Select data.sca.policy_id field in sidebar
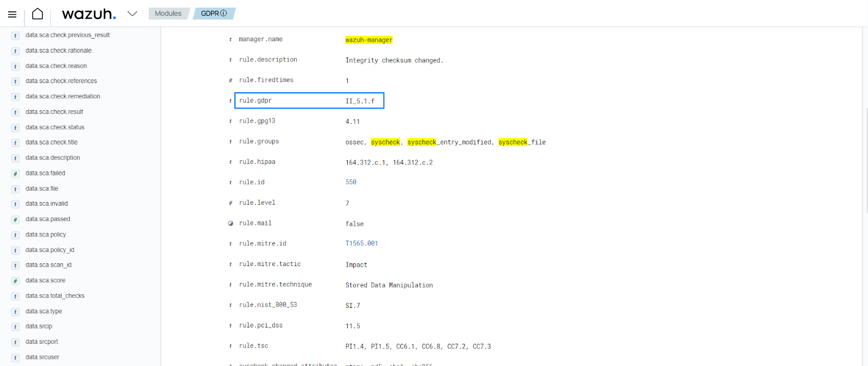Viewport: 868px width, 366px height. (50, 250)
